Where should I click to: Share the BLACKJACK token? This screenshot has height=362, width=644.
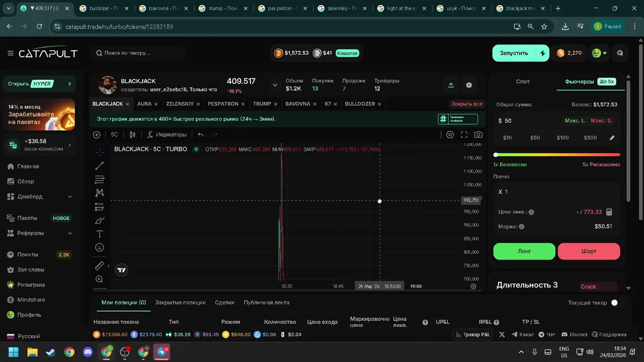point(451,85)
